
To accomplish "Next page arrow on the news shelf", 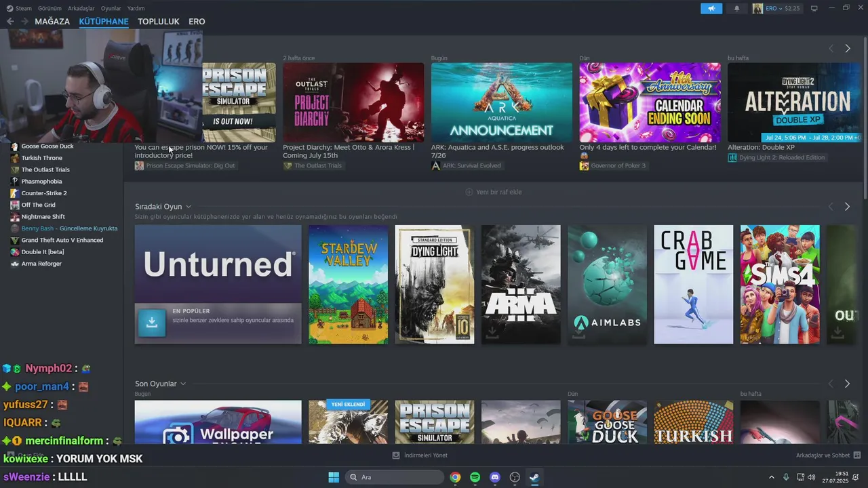I will coord(847,49).
